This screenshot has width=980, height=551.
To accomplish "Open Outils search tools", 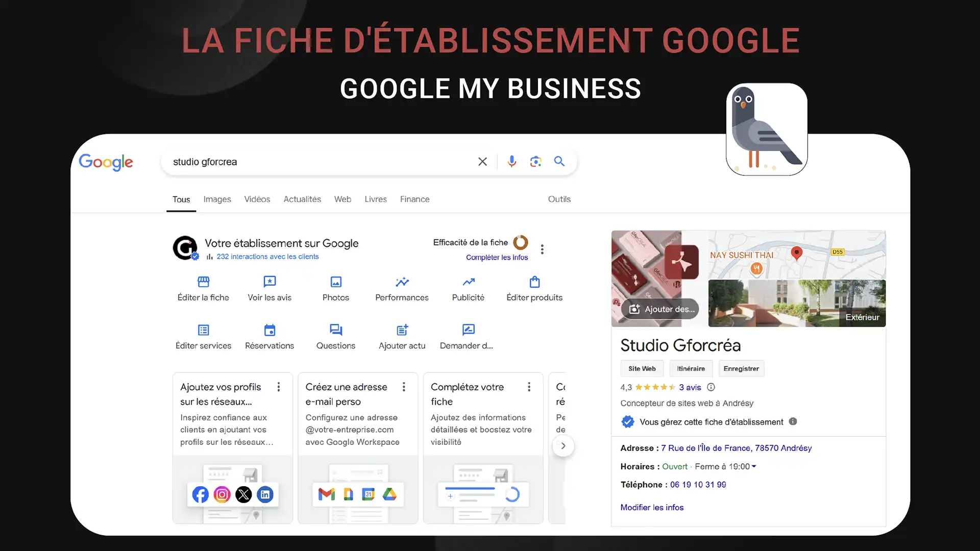I will click(x=559, y=199).
